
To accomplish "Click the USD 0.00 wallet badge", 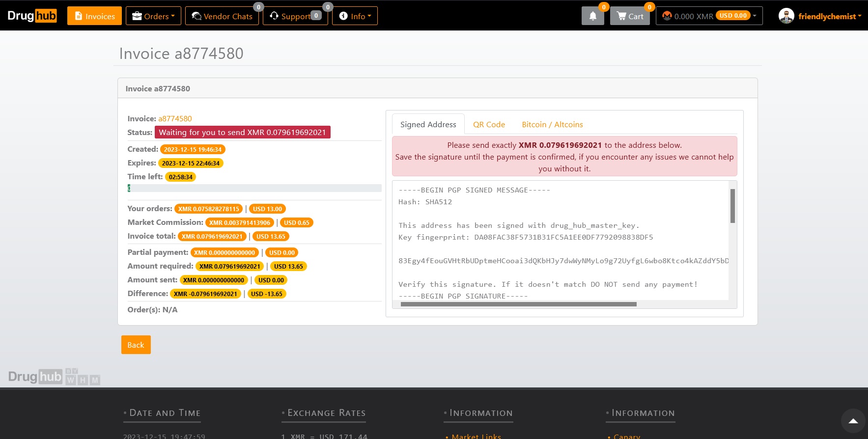I will pyautogui.click(x=733, y=15).
